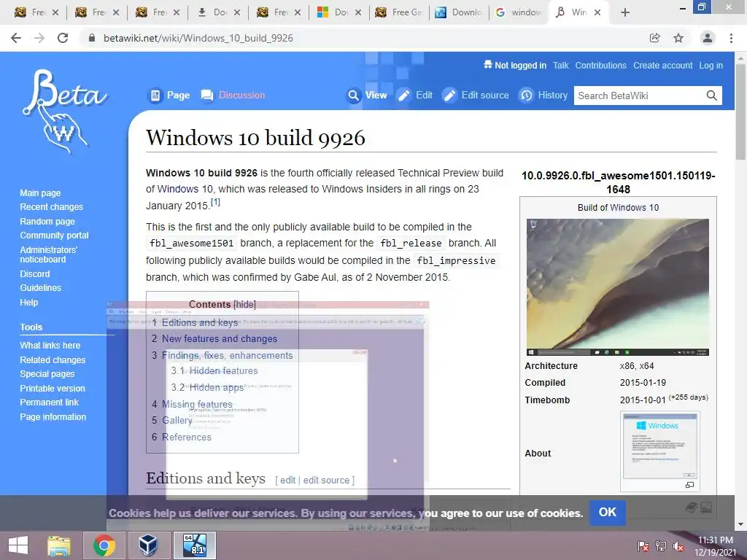Click the network tray icon
Viewport: 747px width, 560px height.
[661, 545]
